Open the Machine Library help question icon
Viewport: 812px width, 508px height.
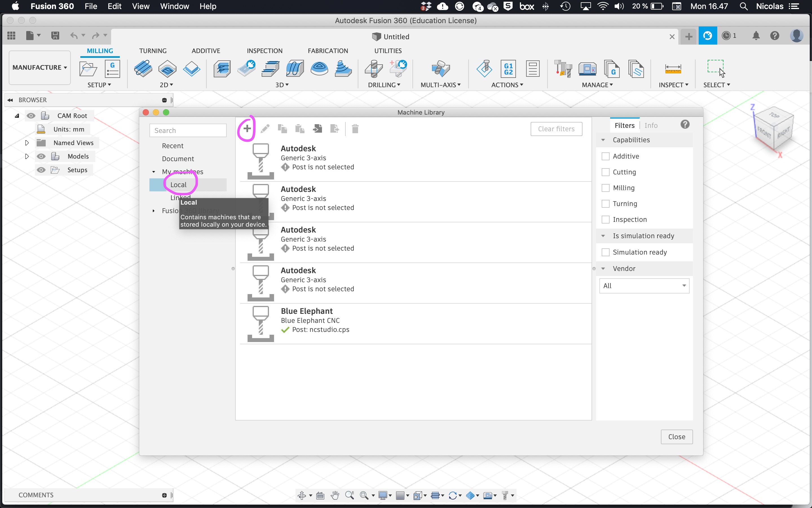[685, 125]
